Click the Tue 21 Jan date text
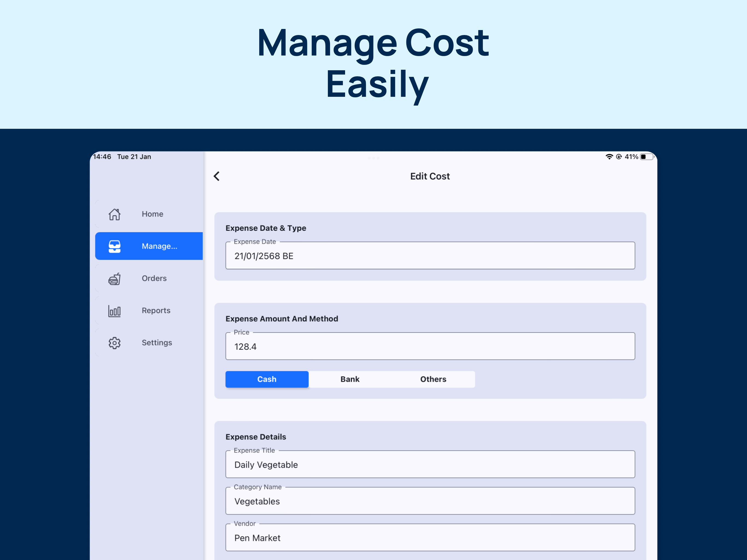Screen dimensions: 747x560 pos(134,157)
